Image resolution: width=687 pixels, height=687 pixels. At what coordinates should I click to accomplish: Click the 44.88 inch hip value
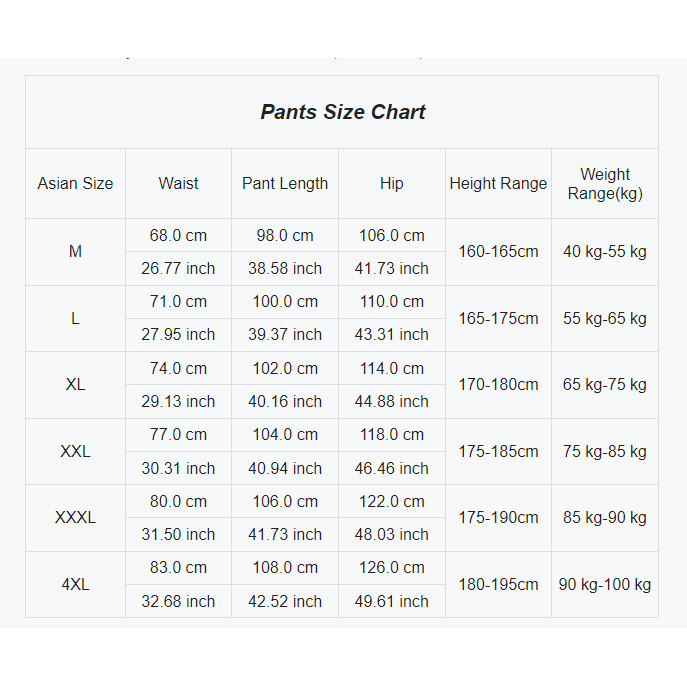[x=392, y=402]
